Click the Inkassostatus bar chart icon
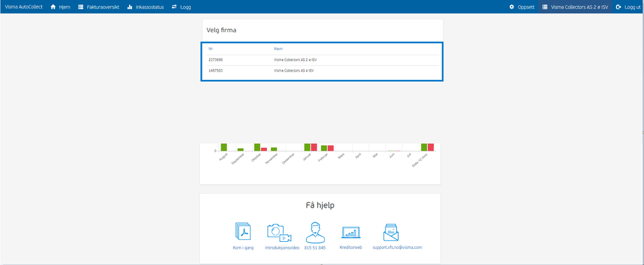This screenshot has width=644, height=265. 130,7
